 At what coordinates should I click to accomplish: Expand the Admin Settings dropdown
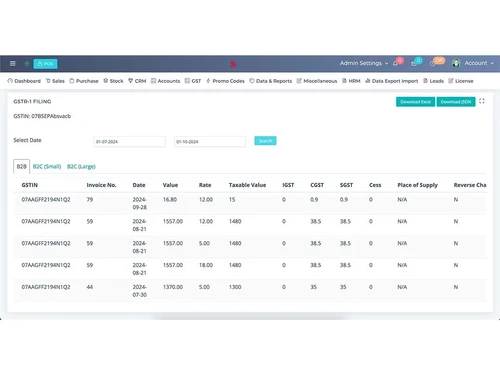[x=364, y=63]
